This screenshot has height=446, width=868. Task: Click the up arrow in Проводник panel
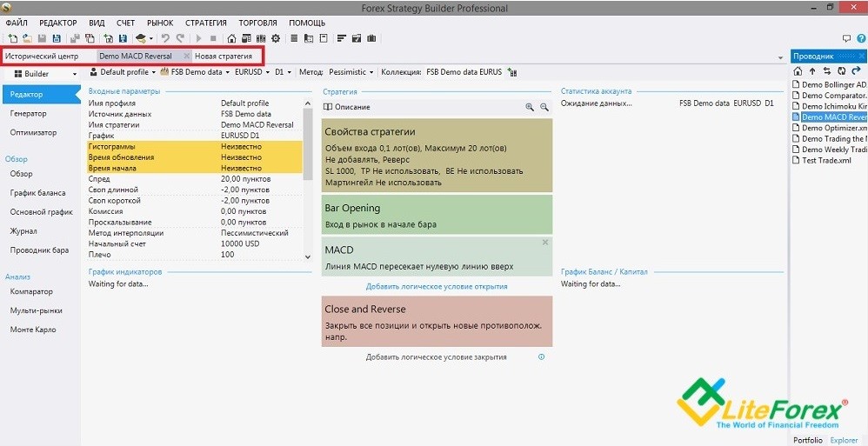click(x=812, y=70)
